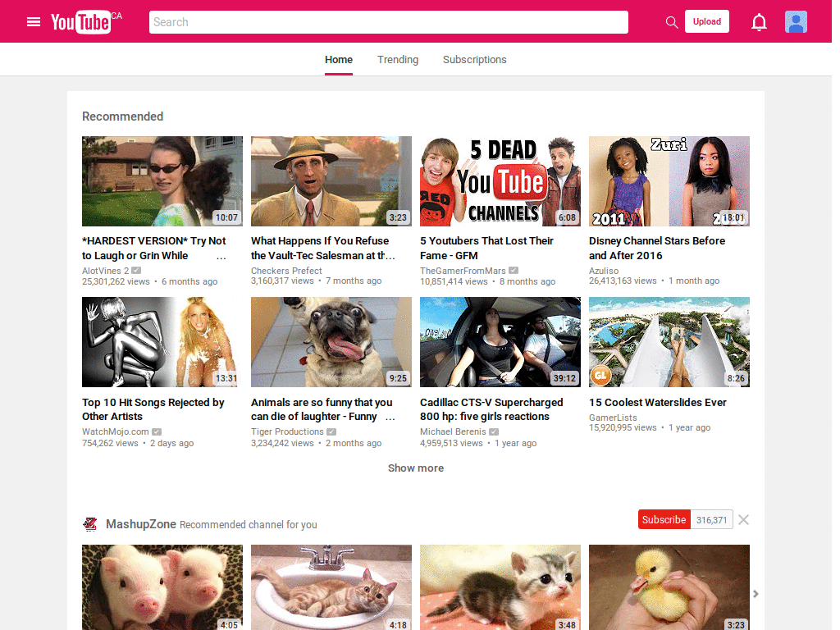Click title "15 Coolest Waterslides Ever"
The image size is (840, 630).
click(x=657, y=402)
